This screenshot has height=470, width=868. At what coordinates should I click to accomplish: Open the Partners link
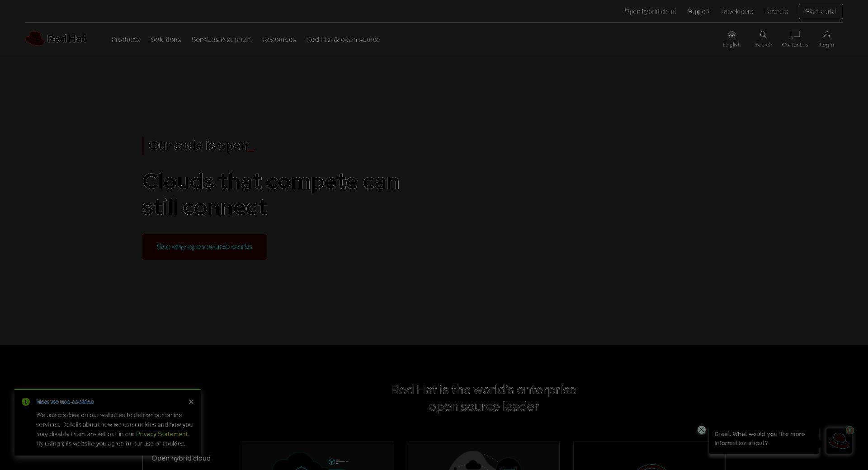(776, 11)
